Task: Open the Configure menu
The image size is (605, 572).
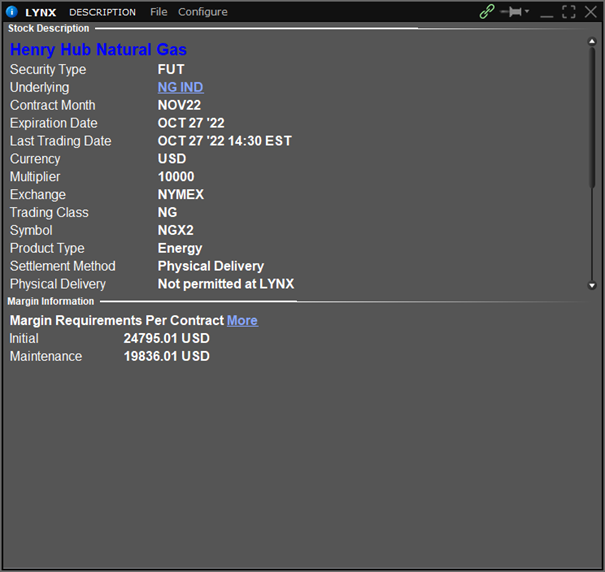Action: click(203, 12)
